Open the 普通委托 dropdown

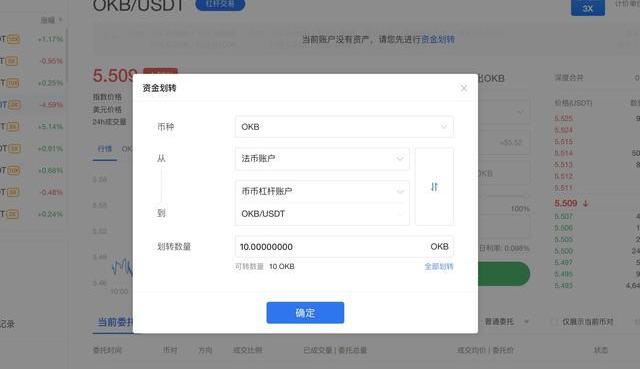click(506, 322)
